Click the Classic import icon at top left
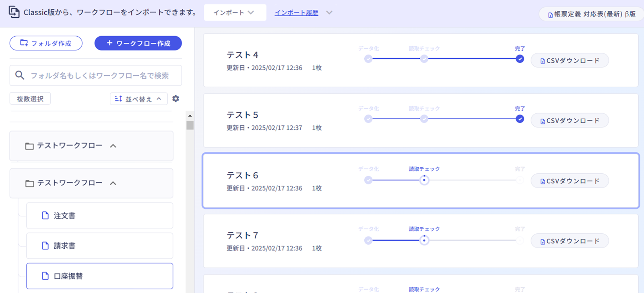This screenshot has height=293, width=644. pos(14,12)
